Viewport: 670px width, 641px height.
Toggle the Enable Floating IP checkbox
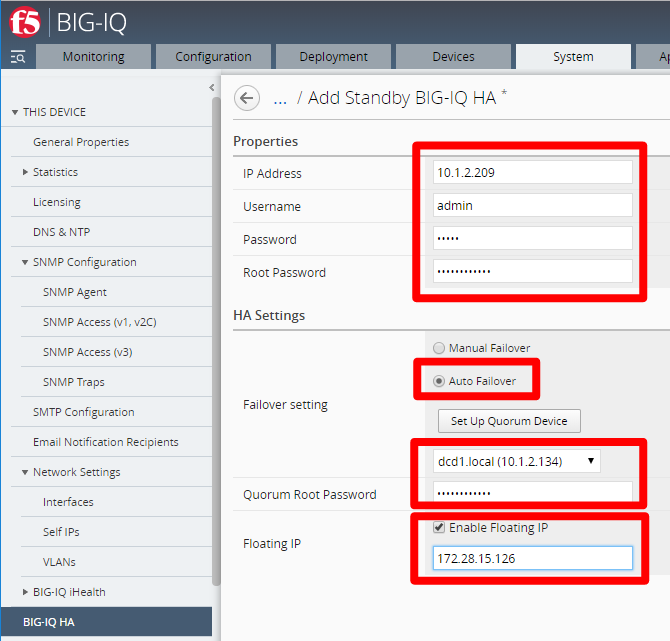[439, 527]
